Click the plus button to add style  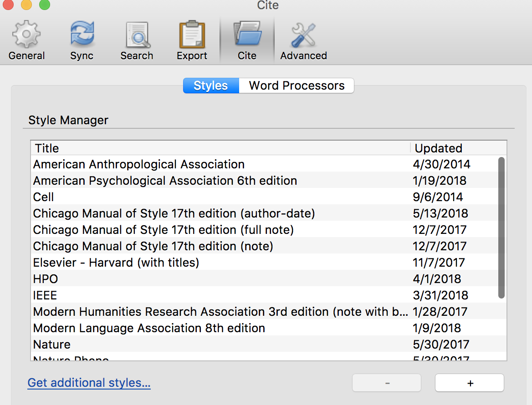(x=470, y=383)
